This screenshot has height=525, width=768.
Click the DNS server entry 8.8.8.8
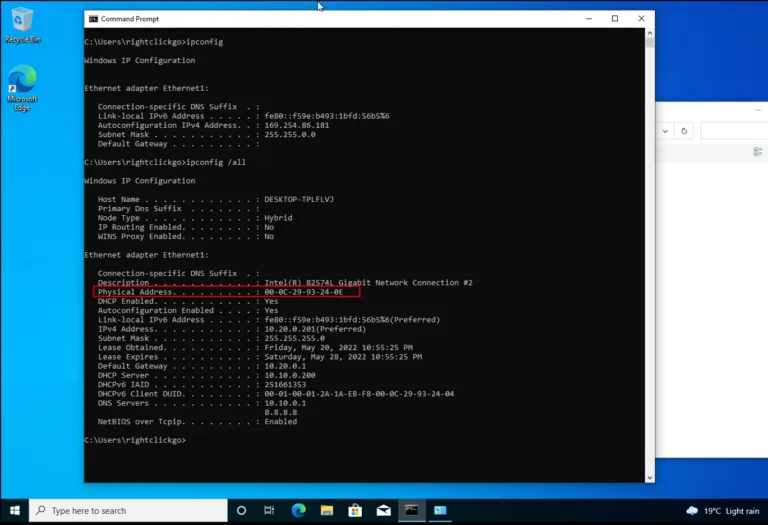point(281,412)
